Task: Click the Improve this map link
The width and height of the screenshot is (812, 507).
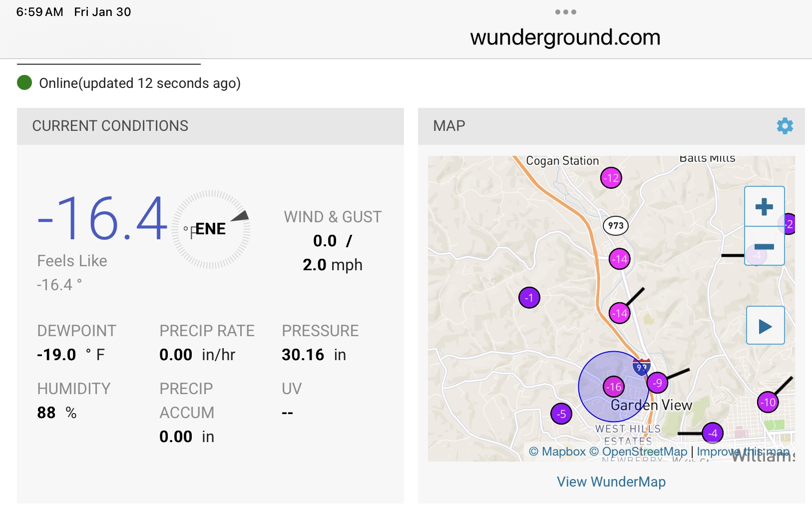Action: click(x=743, y=452)
